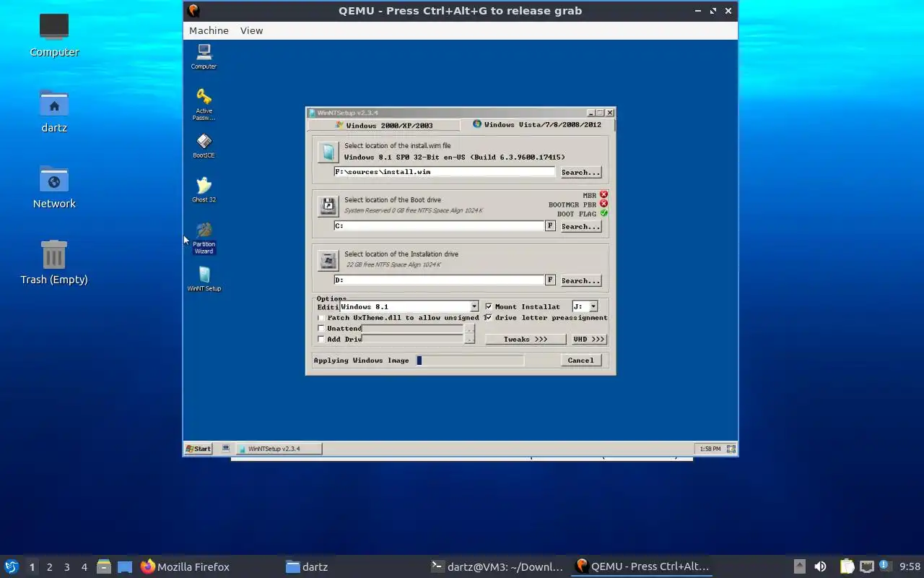924x578 pixels.
Task: Click F button next to C: drive
Action: point(550,226)
